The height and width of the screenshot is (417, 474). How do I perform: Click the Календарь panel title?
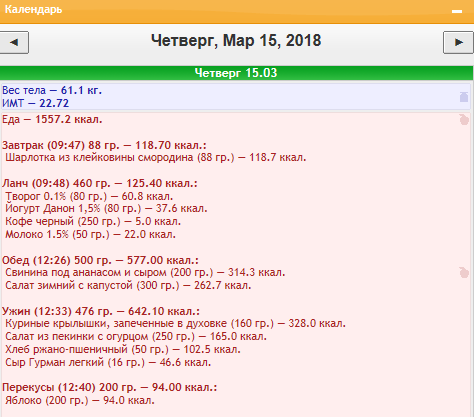coord(33,9)
